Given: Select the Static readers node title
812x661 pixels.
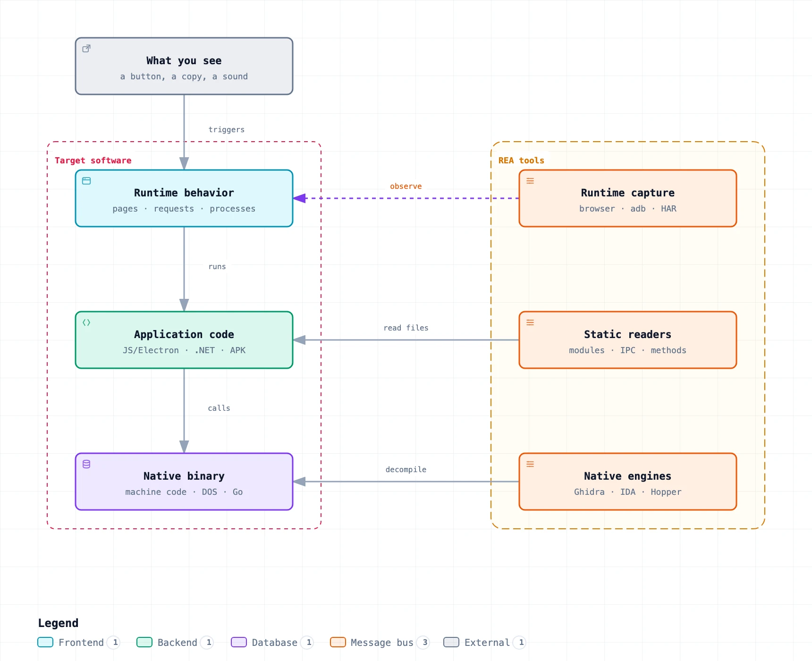Looking at the screenshot, I should (628, 334).
